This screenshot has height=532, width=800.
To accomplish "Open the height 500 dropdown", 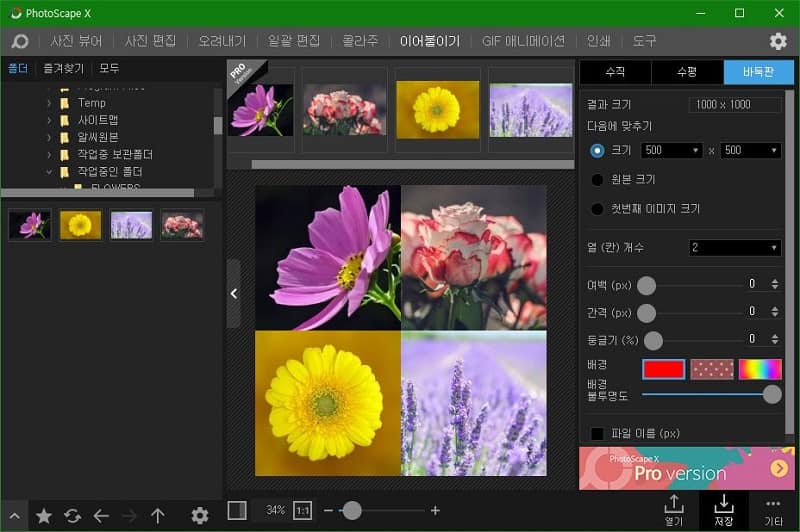I will 751,150.
